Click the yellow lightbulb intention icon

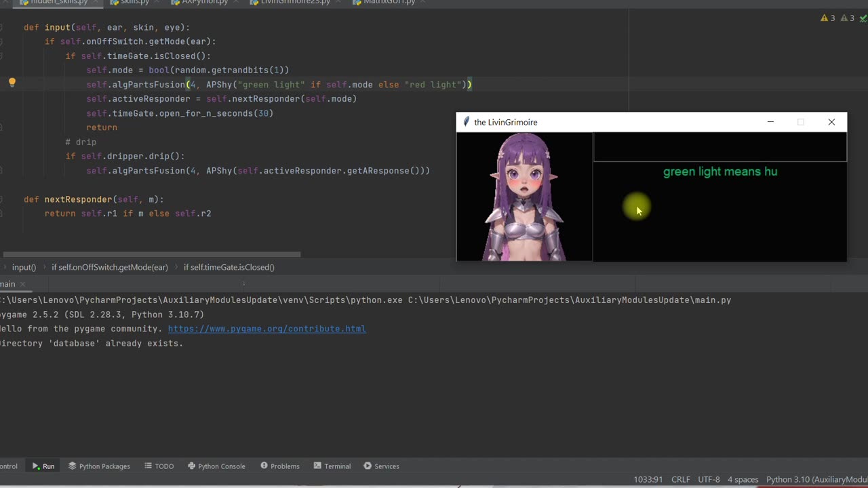[12, 83]
